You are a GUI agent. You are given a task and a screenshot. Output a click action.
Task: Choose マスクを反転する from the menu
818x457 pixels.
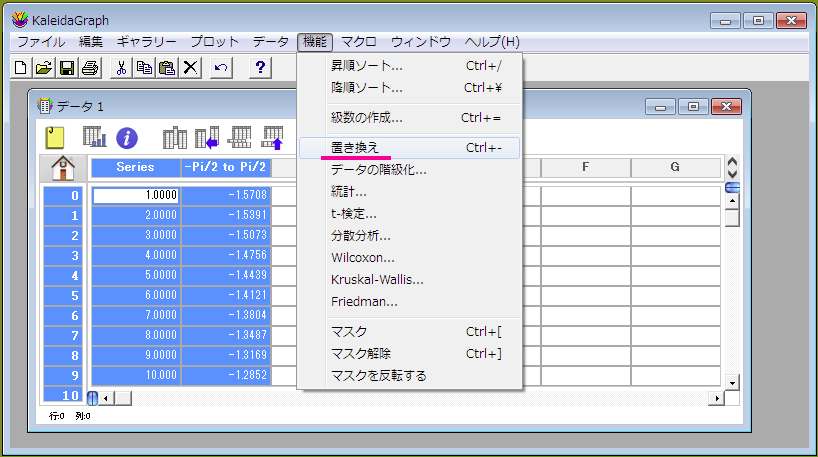[410, 376]
